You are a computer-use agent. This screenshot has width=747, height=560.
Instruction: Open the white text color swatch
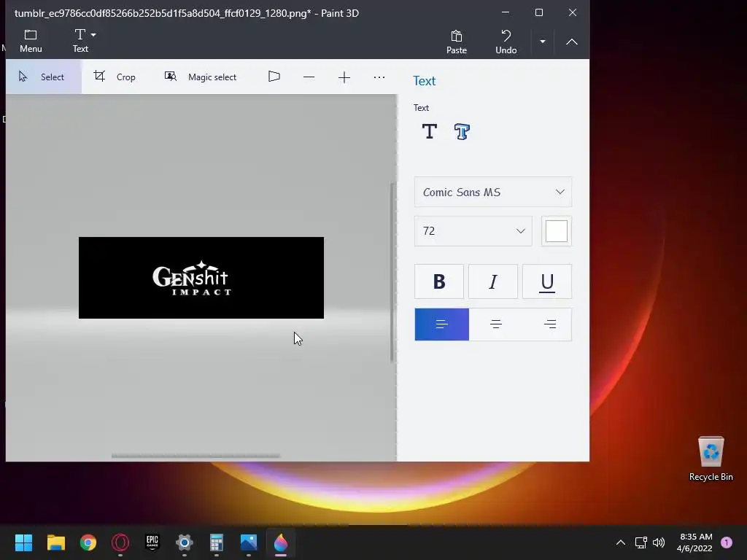coord(557,231)
